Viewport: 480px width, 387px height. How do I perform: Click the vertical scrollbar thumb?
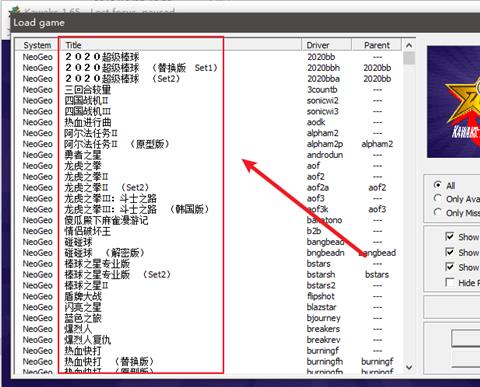pyautogui.click(x=409, y=58)
